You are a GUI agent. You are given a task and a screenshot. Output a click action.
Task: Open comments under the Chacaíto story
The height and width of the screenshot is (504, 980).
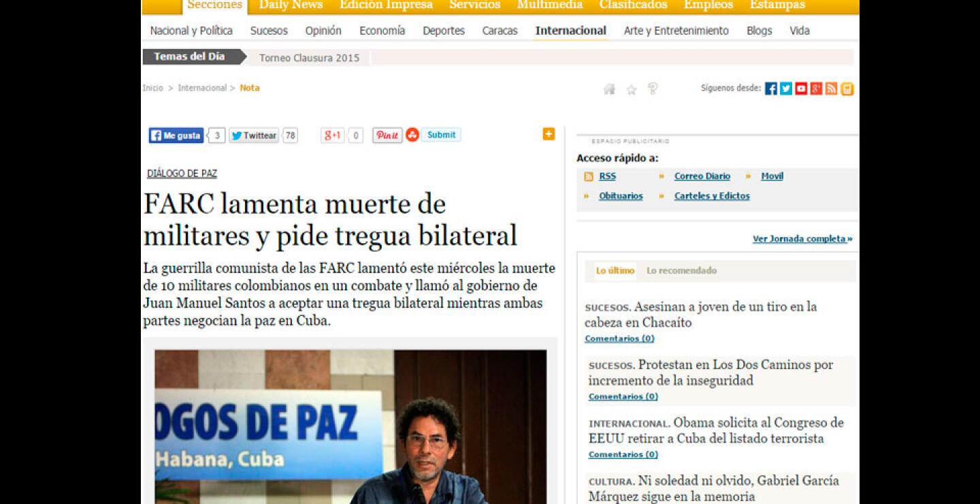pos(619,338)
